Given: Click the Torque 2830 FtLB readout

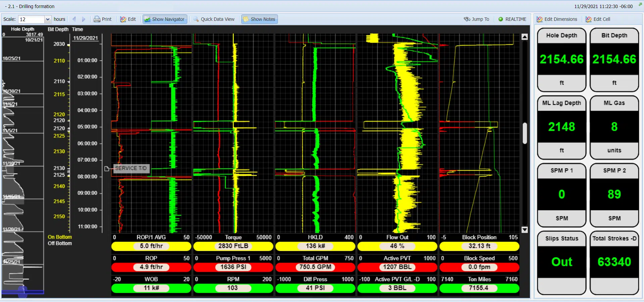Looking at the screenshot, I should [x=233, y=246].
